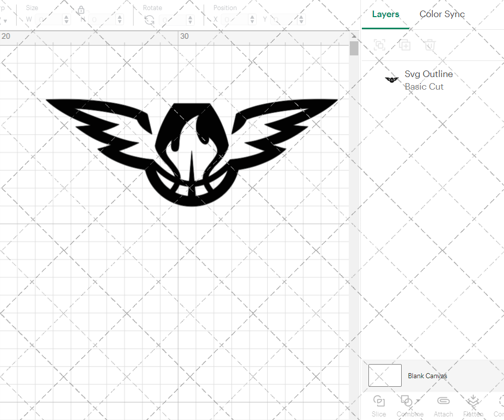The width and height of the screenshot is (504, 420).
Task: Toggle the size aspect ratio lock
Action: (x=81, y=10)
